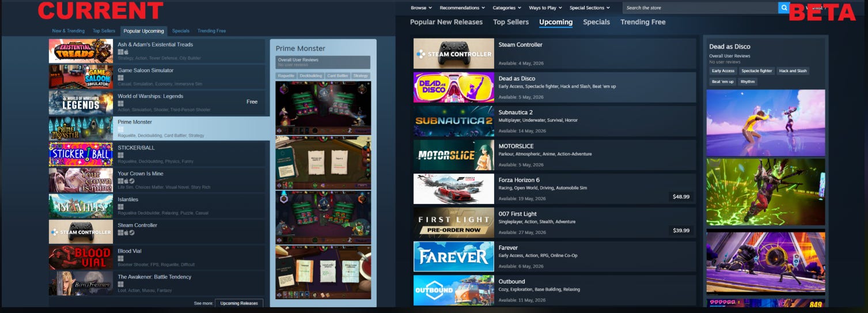Focus the Search the store field
This screenshot has height=313, width=868.
(700, 7)
